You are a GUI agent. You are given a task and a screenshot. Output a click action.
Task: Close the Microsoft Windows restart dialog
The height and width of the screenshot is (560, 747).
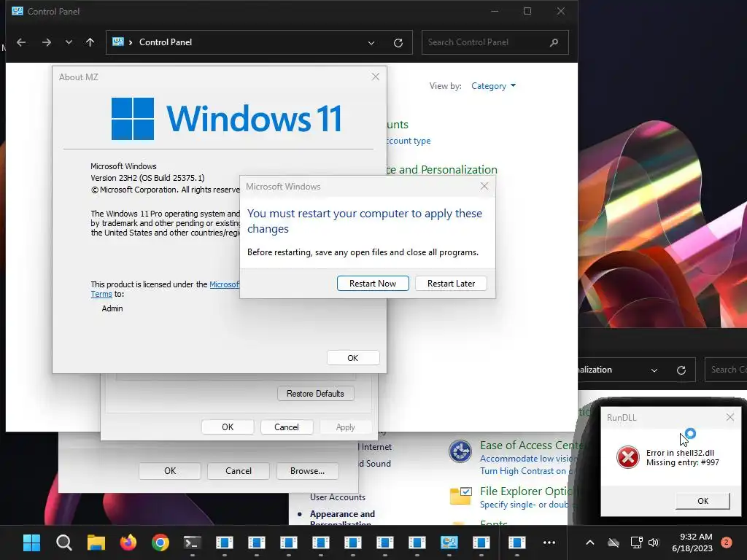click(x=484, y=186)
